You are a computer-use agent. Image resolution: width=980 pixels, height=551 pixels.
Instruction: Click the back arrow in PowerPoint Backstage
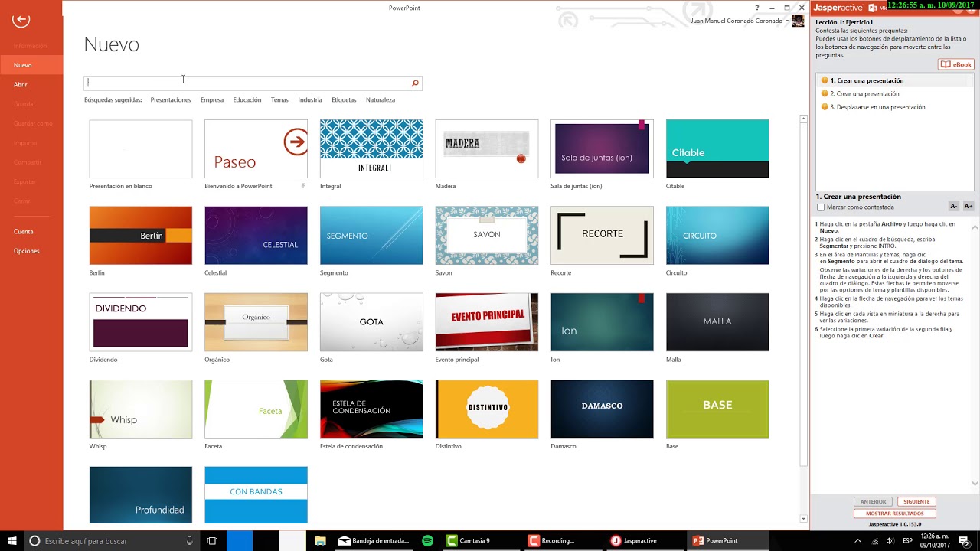coord(21,20)
